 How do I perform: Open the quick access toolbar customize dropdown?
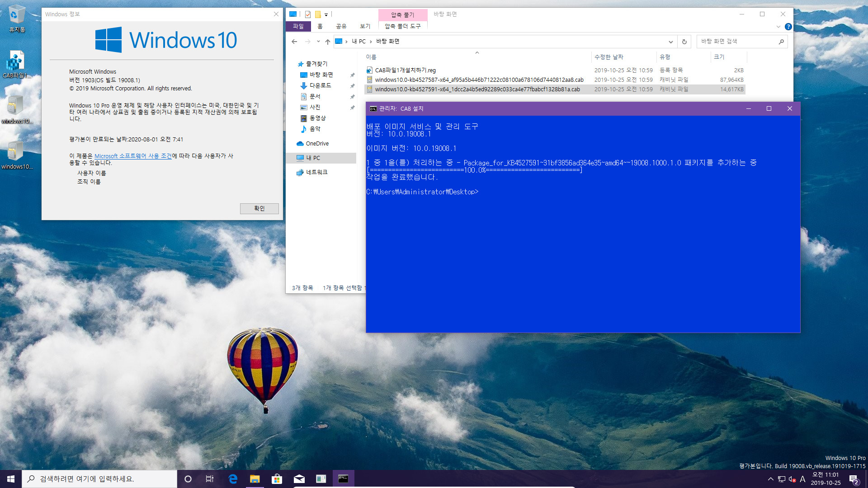pos(326,15)
